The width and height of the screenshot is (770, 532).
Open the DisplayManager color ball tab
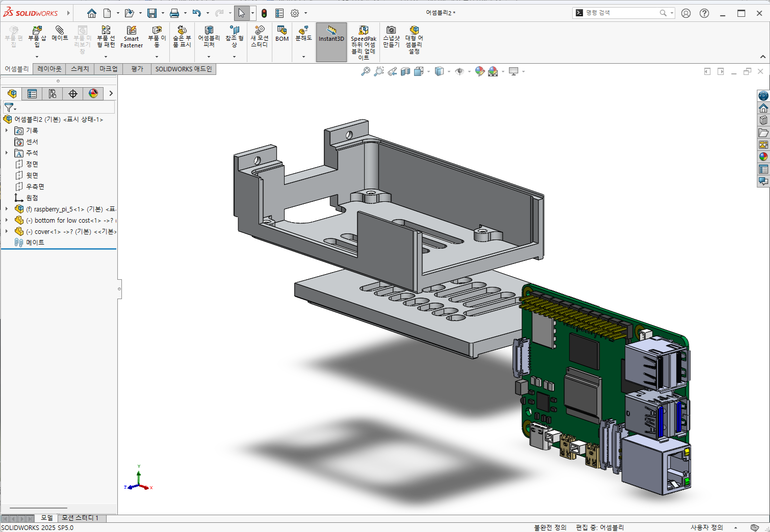coord(93,94)
